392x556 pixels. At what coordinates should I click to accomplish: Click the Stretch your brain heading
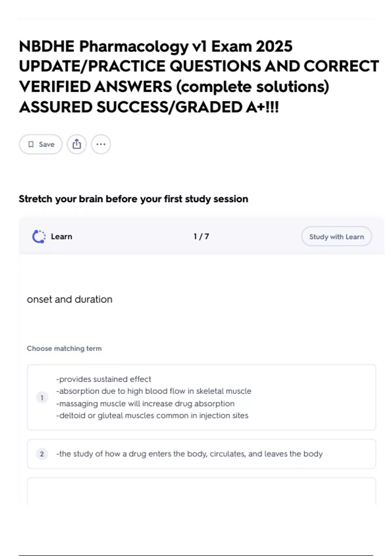coord(133,199)
